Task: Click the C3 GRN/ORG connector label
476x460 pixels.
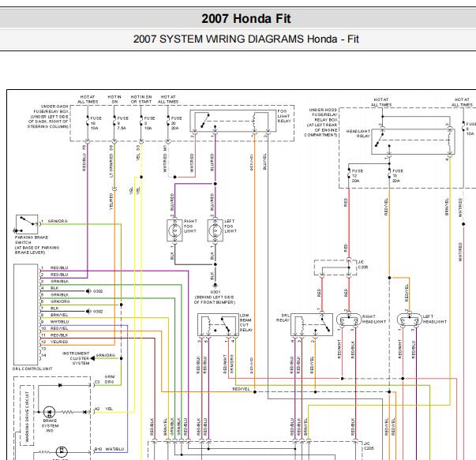Action: pyautogui.click(x=105, y=379)
